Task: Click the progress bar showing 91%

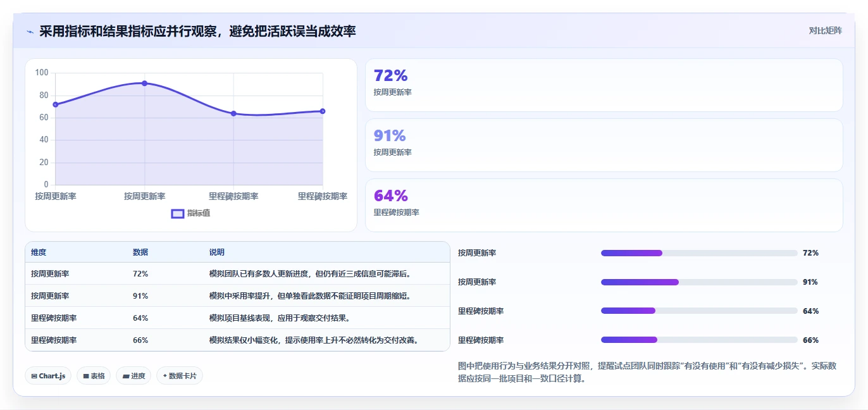Action: coord(699,282)
